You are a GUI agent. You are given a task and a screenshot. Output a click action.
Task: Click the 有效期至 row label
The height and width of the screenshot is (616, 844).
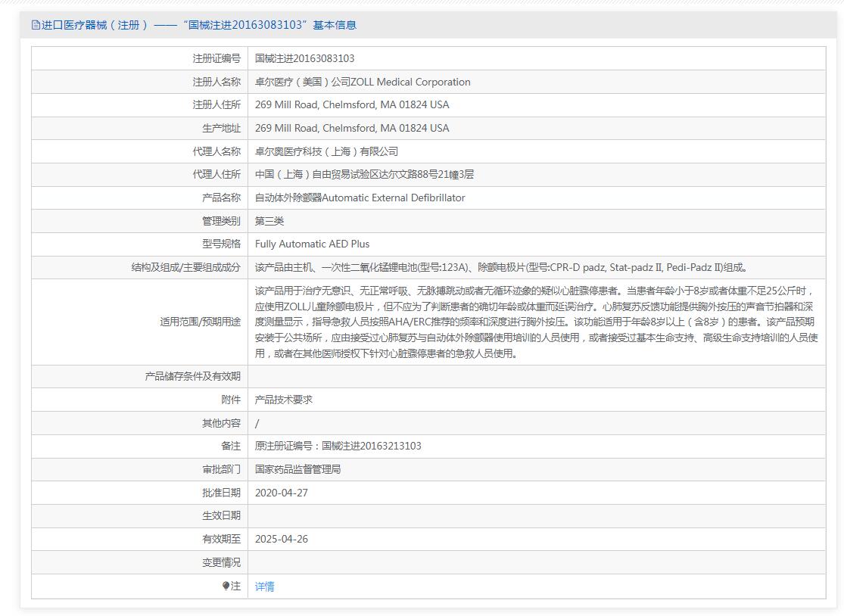(x=221, y=539)
